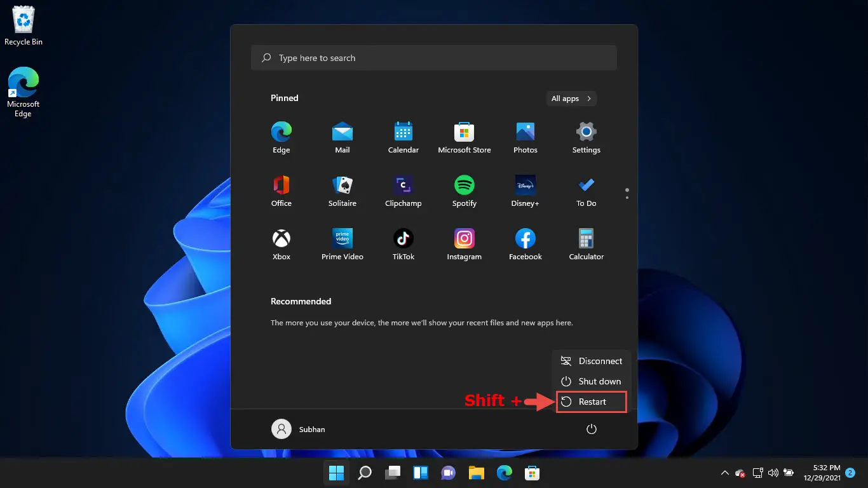This screenshot has height=488, width=868.
Task: Open the Settings gear app
Action: pos(586,138)
